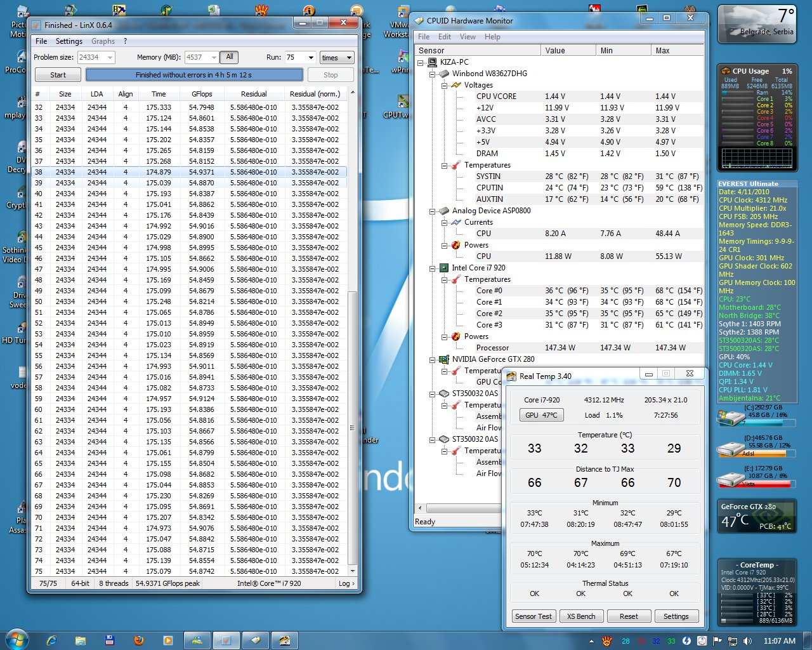Viewport: 812px width, 650px height.
Task: Open the File menu in HWMonitor
Action: 424,37
